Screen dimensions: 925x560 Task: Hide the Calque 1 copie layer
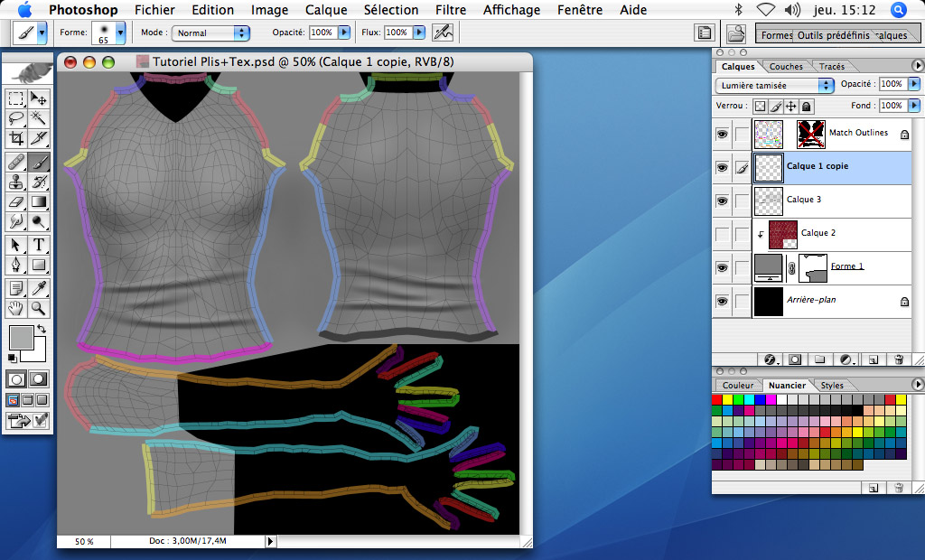[x=722, y=168]
